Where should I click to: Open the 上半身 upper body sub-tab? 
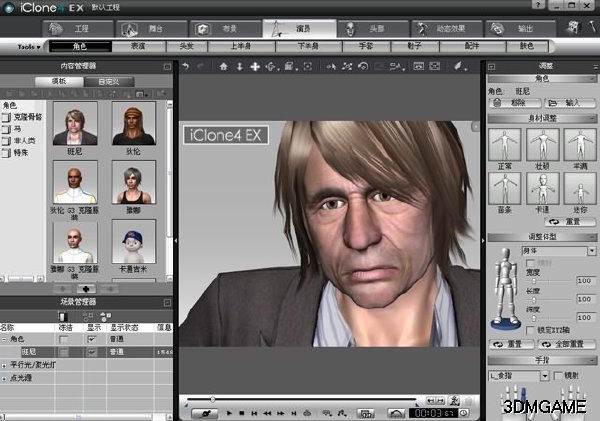click(x=241, y=46)
